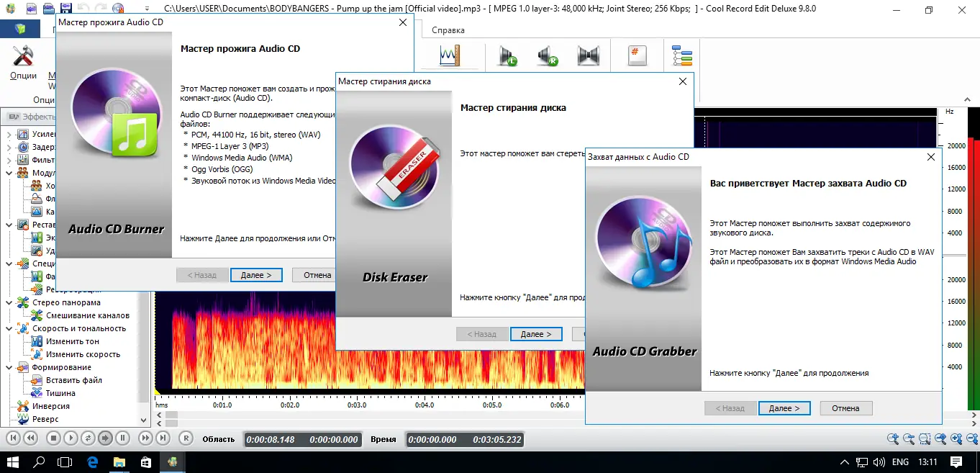980x473 pixels.
Task: Click the 0:03.0 mark on timeline ruler
Action: (357, 405)
